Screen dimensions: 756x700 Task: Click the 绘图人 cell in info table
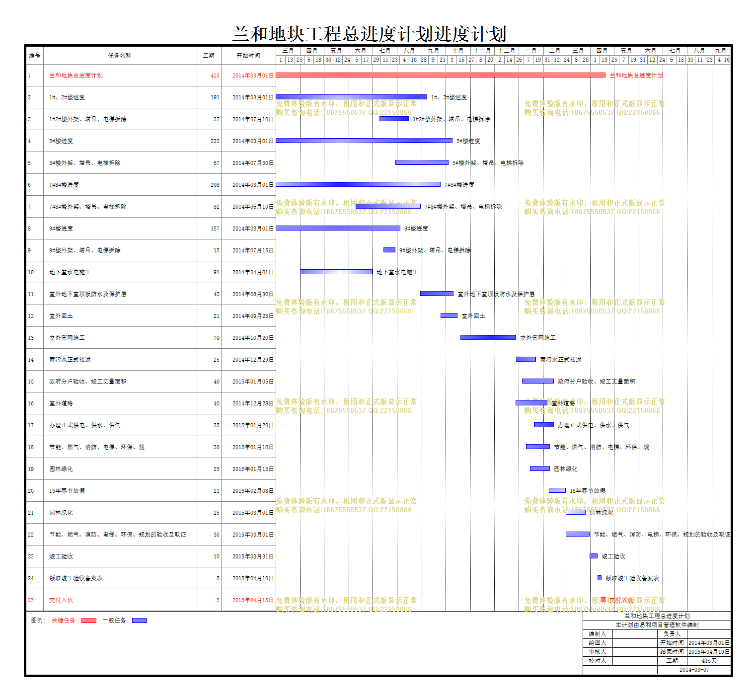tap(598, 643)
